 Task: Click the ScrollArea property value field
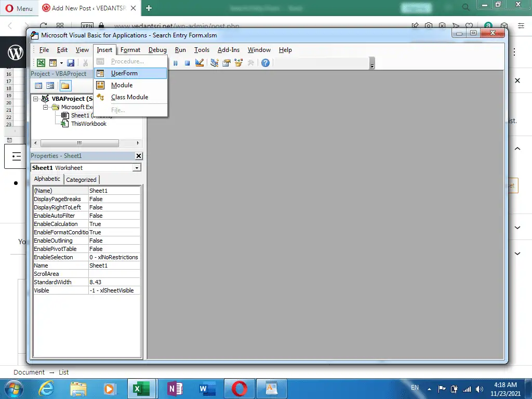point(114,274)
